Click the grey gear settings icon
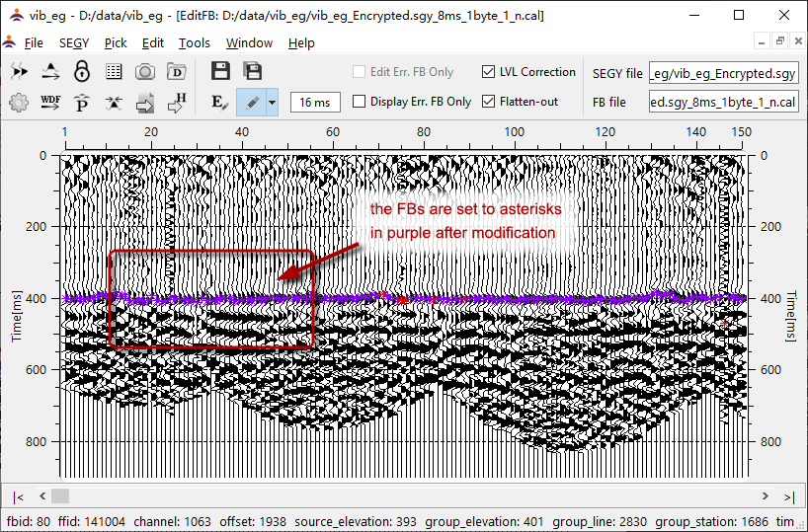808x532 pixels. tap(19, 103)
